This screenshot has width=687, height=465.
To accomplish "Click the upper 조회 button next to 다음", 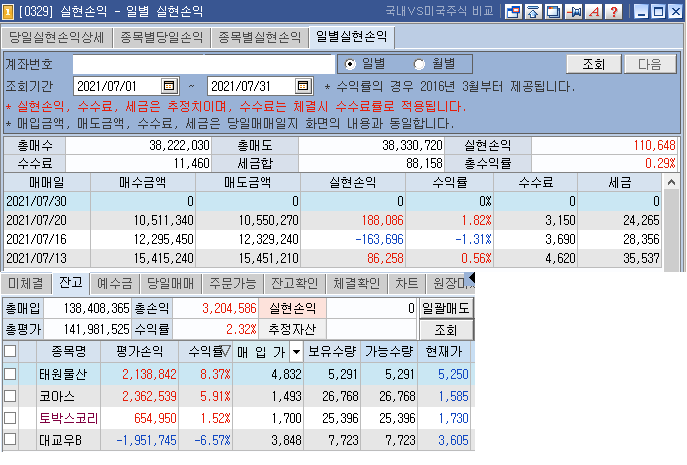I will coord(594,64).
